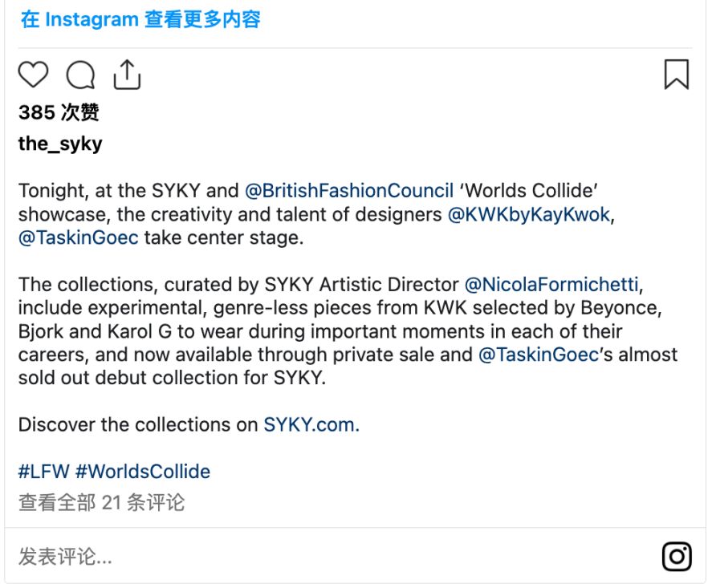Screen dimensions: 712x588
Task: Open comments via the speech bubble icon
Action: 80,75
